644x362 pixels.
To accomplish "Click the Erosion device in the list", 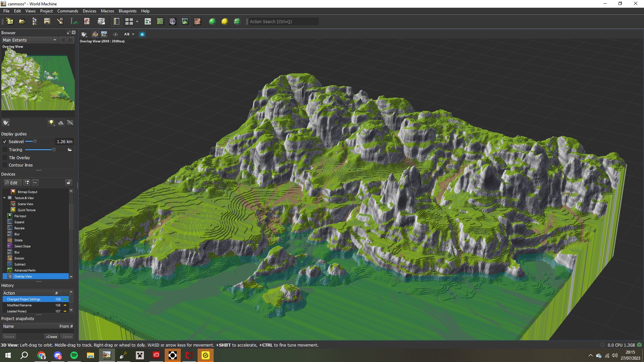I will coord(18,258).
